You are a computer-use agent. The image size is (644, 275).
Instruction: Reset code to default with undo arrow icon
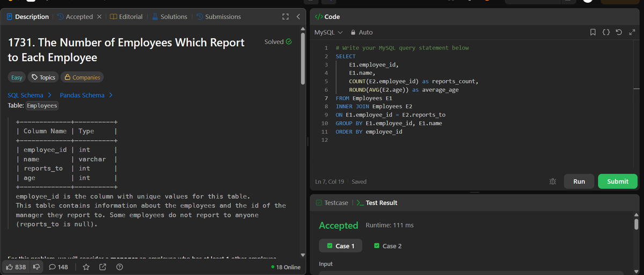(x=619, y=33)
